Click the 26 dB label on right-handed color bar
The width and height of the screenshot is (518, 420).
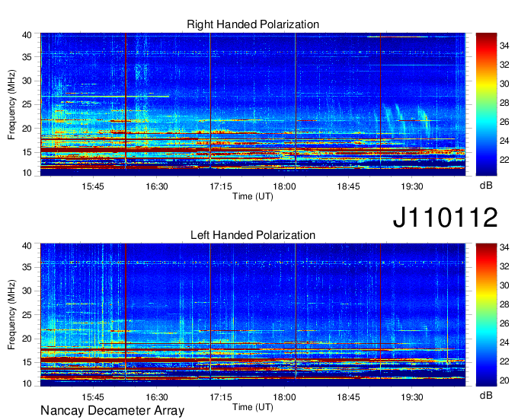tap(504, 122)
